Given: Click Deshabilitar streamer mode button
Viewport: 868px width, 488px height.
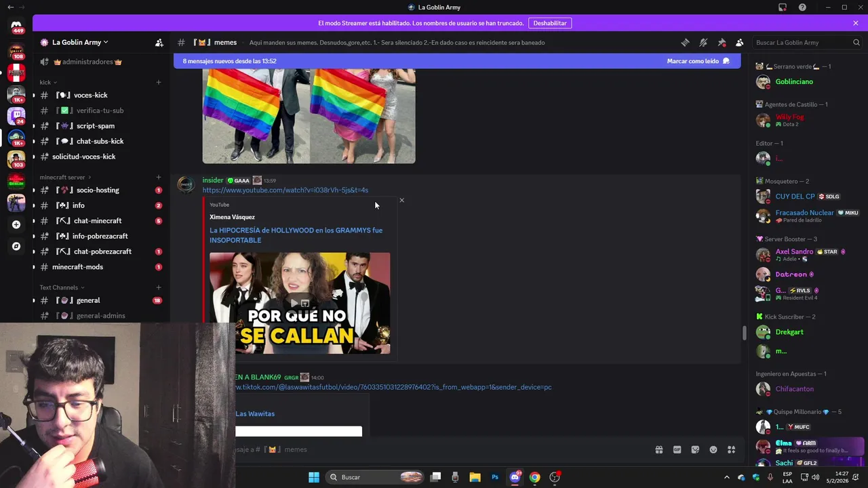Looking at the screenshot, I should point(550,23).
